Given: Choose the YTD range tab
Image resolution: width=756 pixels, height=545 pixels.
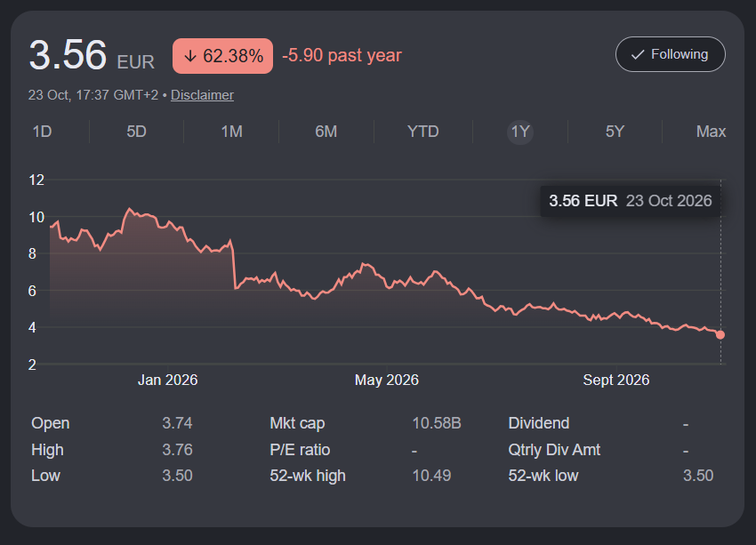Looking at the screenshot, I should [422, 132].
